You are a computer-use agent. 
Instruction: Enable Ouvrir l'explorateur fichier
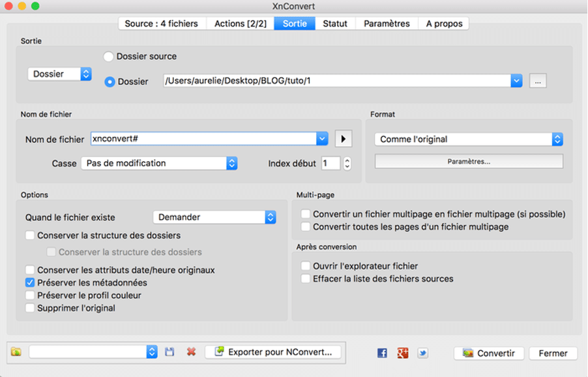pos(305,266)
